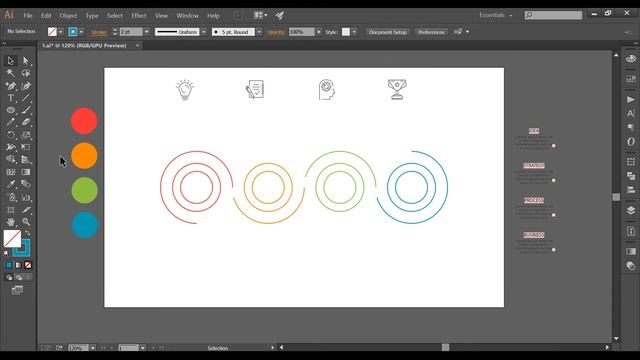The image size is (640, 360).
Task: Change screen mode button
Action: [17, 290]
